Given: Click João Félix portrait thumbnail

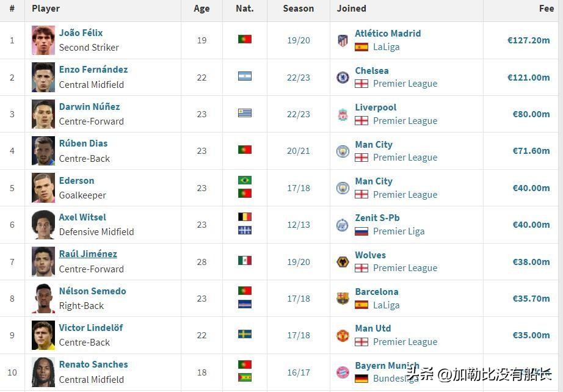Looking at the screenshot, I should [43, 40].
